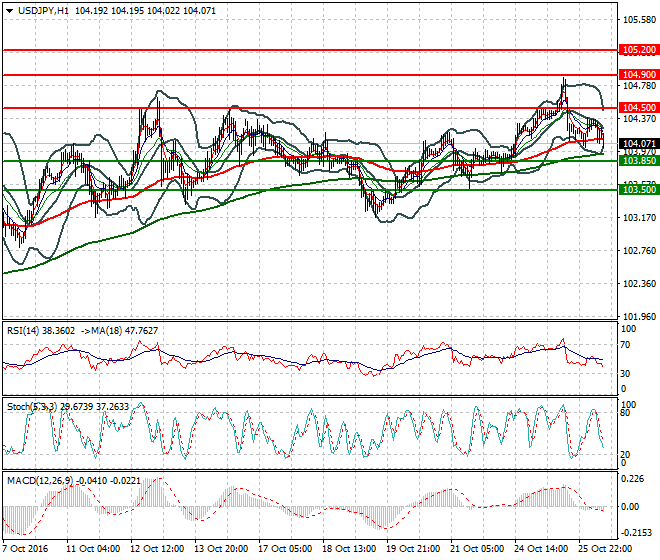Select the 103.500 support level label
This screenshot has height=560, width=660.
click(639, 189)
